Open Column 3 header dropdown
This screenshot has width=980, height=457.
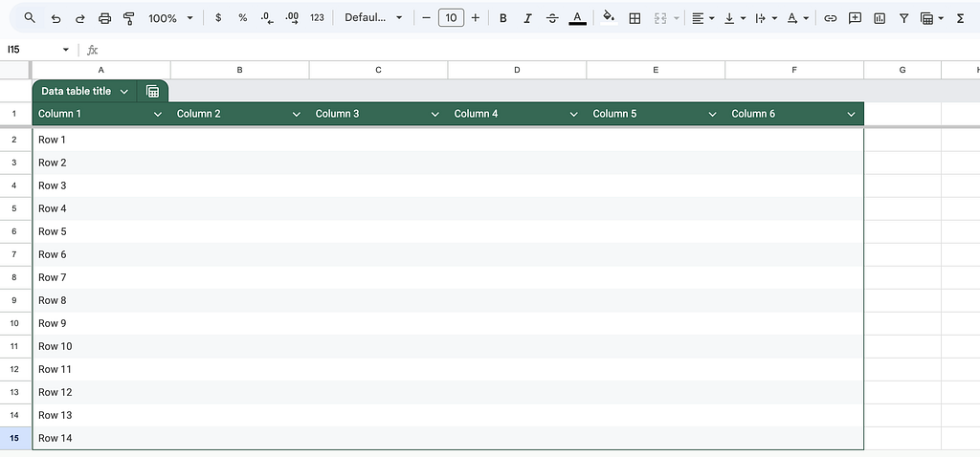(x=435, y=115)
